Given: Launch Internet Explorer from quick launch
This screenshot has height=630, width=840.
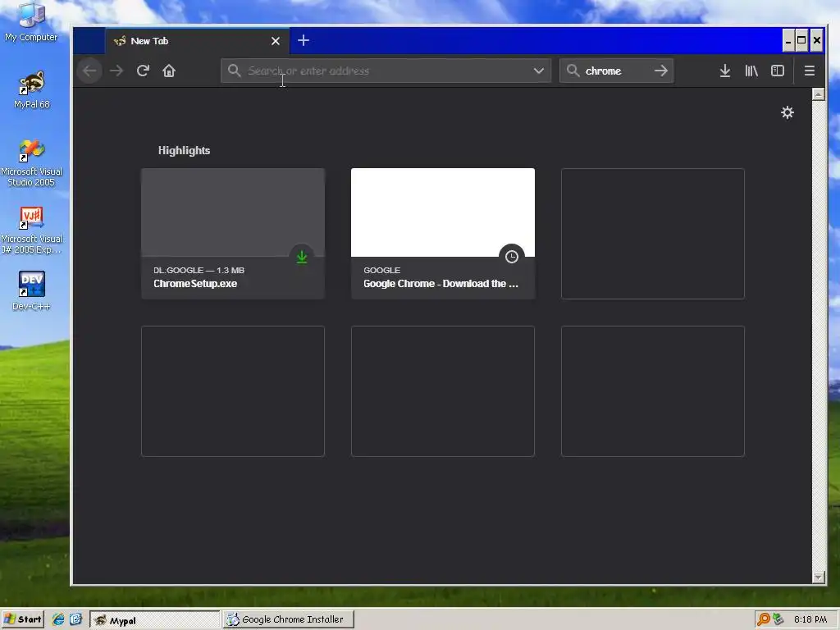Looking at the screenshot, I should (58, 619).
